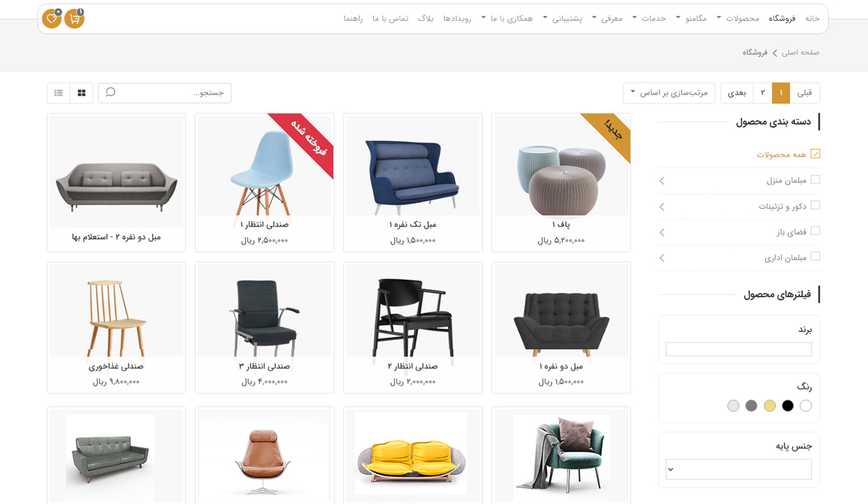
Task: Uncheck the همه محصولات checkbox
Action: pos(816,154)
